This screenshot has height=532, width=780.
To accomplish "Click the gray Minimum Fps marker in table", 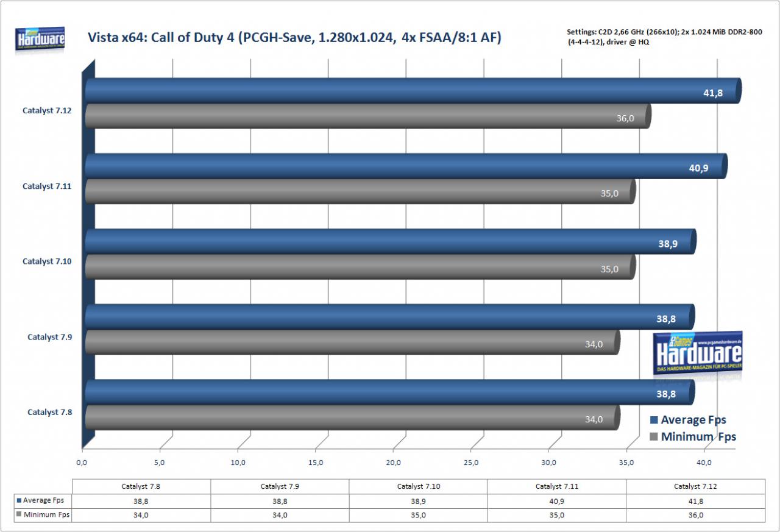I will point(19,515).
